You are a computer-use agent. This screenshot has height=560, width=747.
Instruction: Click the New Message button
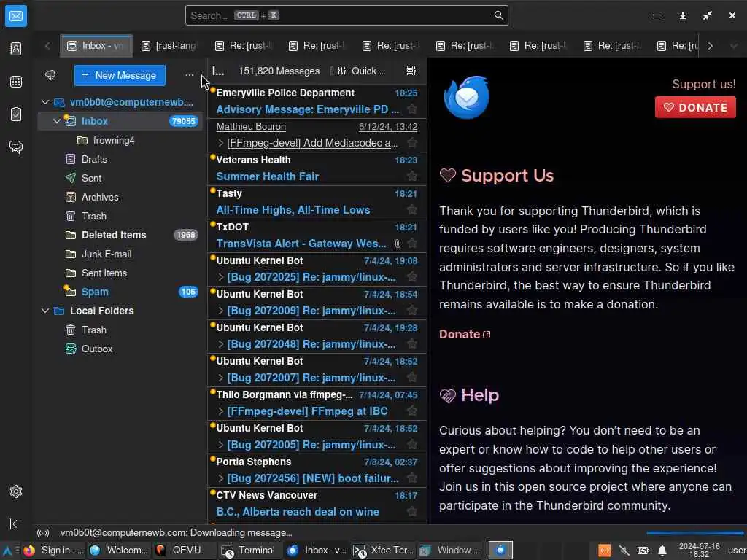(x=120, y=75)
